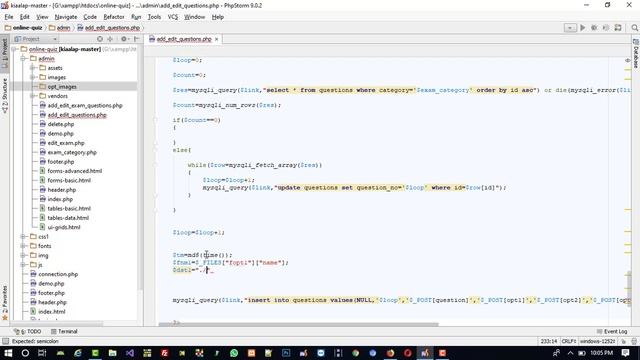Open the Structure side tool window

pos(5,95)
